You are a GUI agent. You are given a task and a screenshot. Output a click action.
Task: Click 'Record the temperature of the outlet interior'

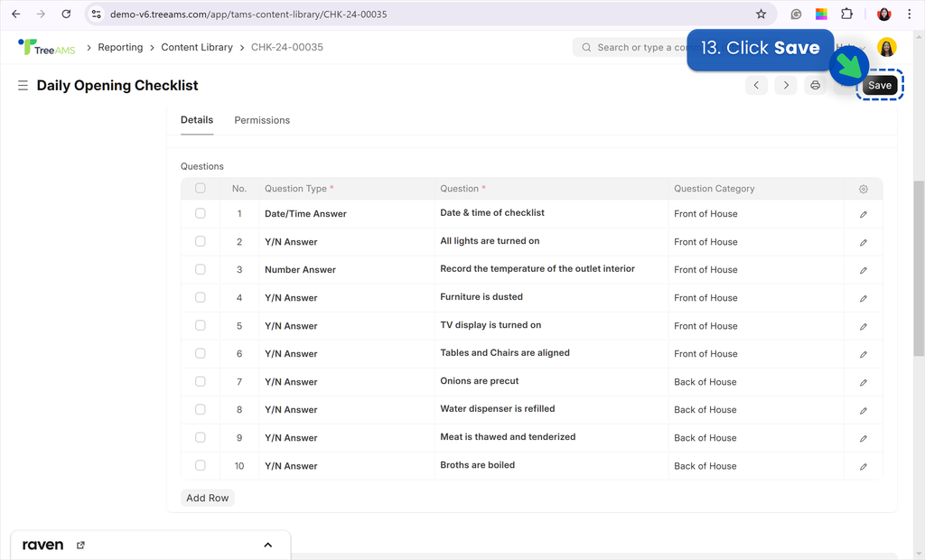pos(537,268)
